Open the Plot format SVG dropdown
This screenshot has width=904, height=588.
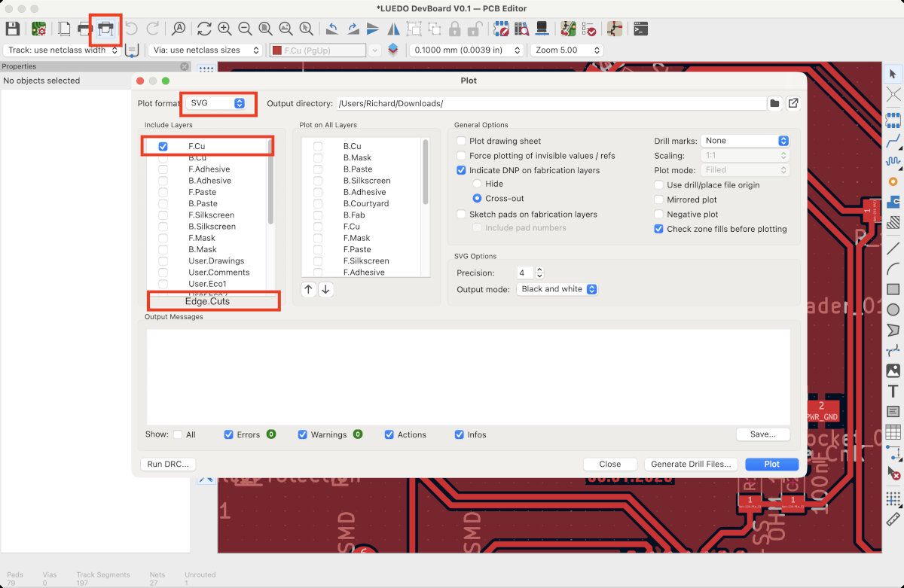[217, 103]
